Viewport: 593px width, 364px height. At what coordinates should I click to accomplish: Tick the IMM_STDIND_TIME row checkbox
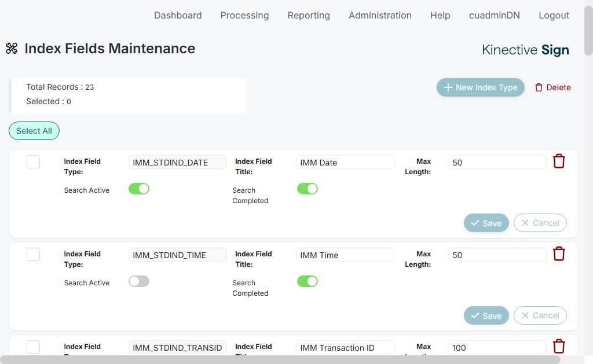point(34,255)
